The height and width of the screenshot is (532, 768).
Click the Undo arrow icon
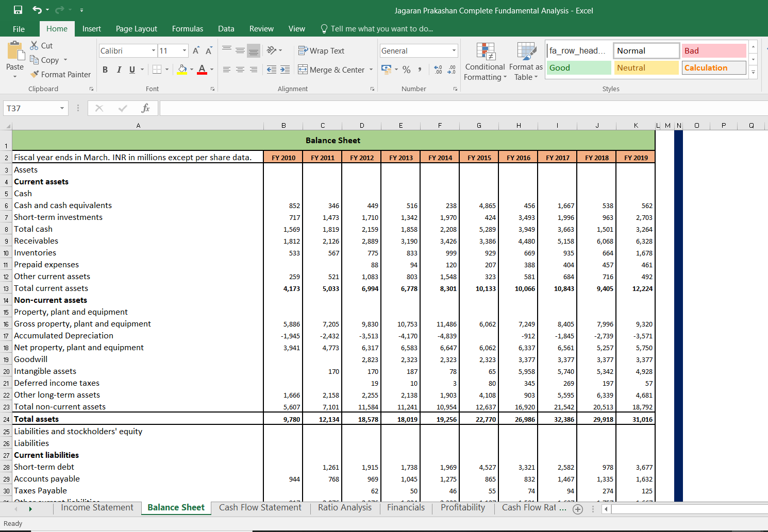[37, 10]
